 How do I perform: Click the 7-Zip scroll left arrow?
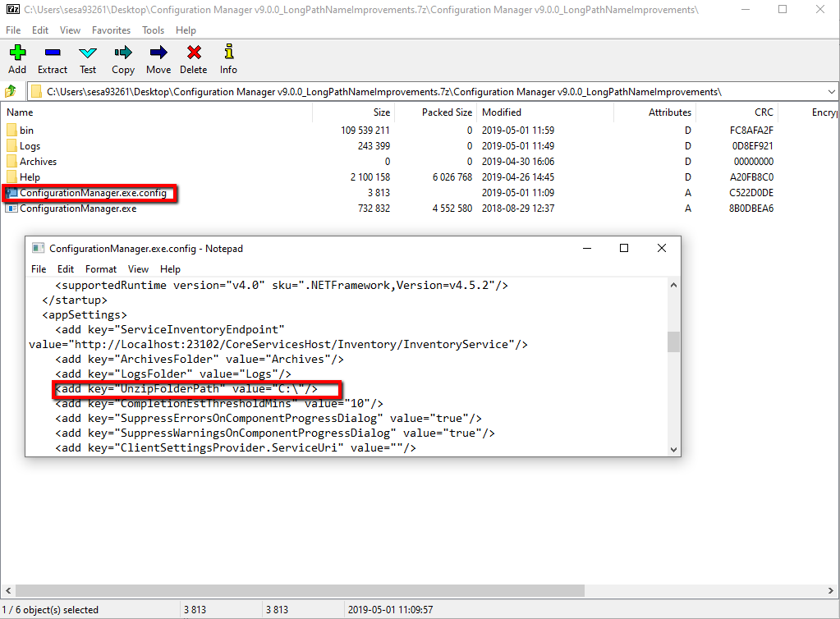click(x=8, y=590)
